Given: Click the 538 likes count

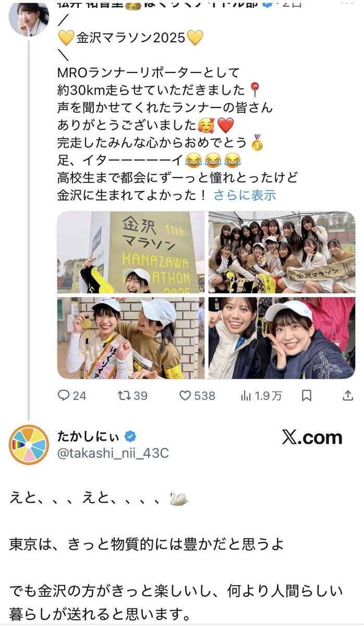Looking at the screenshot, I should [204, 396].
